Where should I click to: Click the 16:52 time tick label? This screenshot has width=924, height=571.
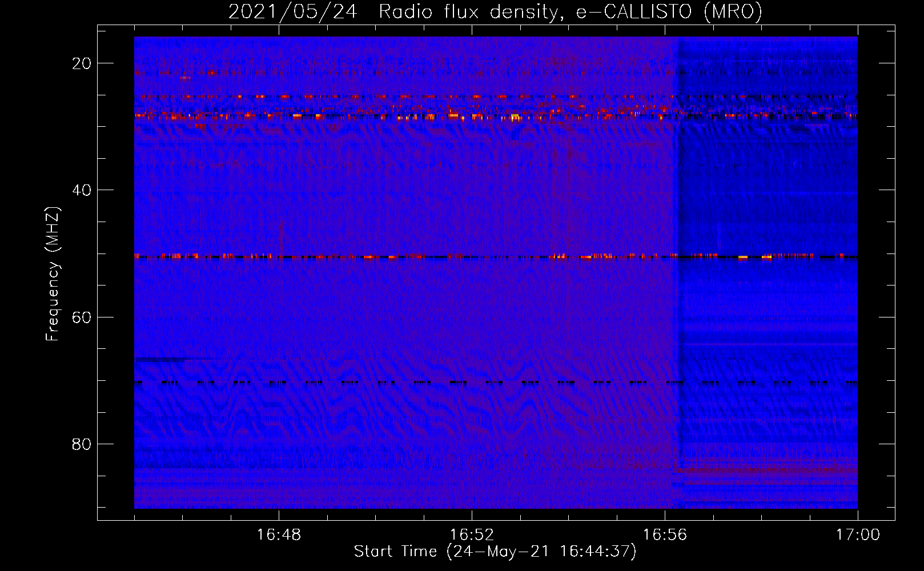coord(472,535)
